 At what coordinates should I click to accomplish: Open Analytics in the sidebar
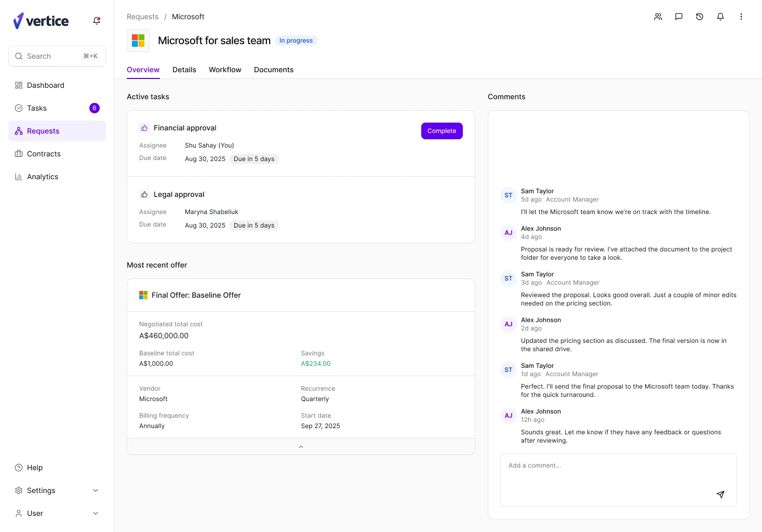coord(57,177)
